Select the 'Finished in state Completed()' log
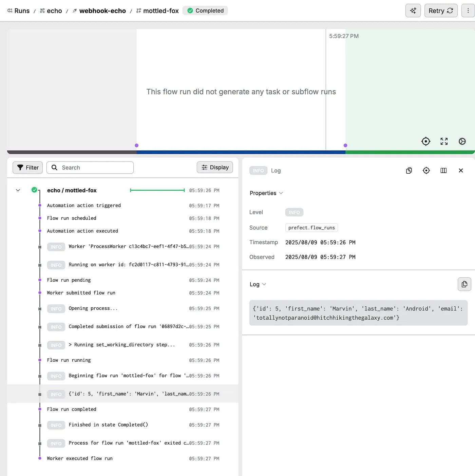475x476 pixels. pos(108,425)
